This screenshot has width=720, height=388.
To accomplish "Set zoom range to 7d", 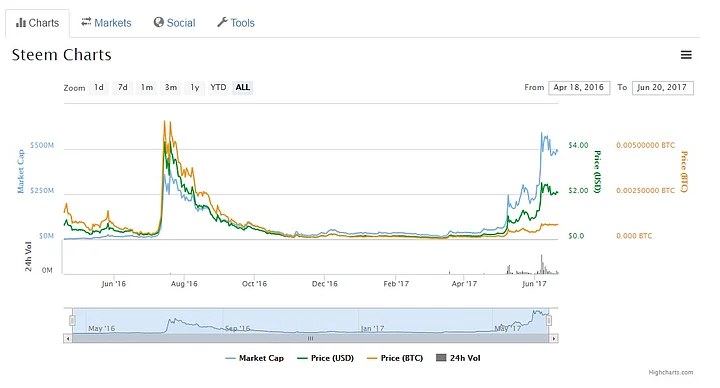I will 123,87.
